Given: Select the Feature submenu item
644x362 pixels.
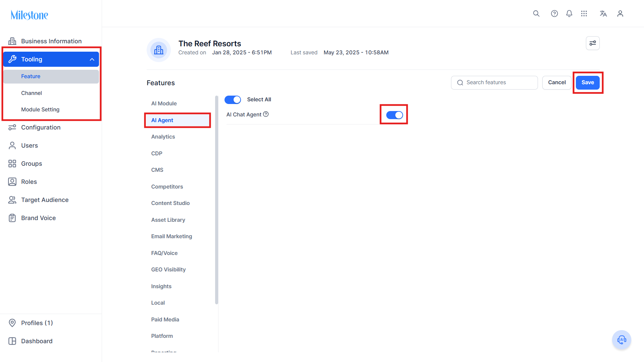Looking at the screenshot, I should pyautogui.click(x=51, y=76).
